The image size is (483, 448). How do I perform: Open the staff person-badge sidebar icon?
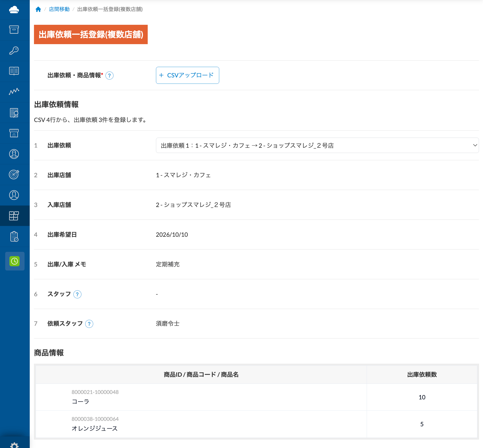pyautogui.click(x=14, y=154)
